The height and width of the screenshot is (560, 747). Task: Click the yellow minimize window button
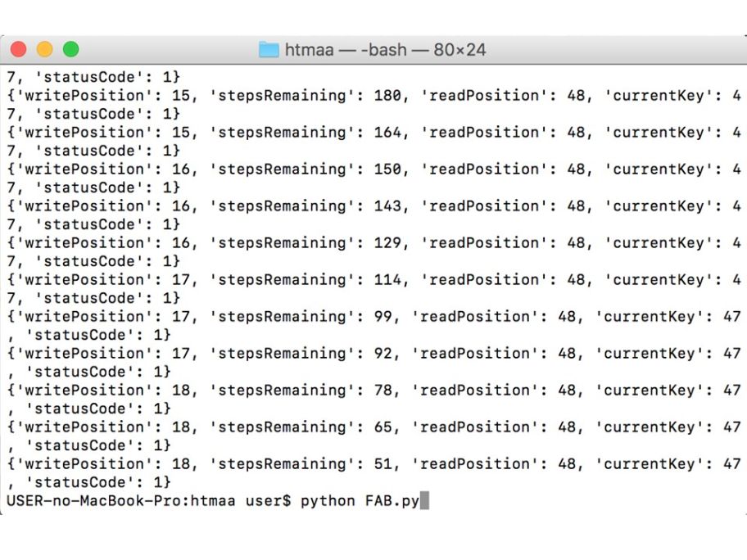[45, 49]
